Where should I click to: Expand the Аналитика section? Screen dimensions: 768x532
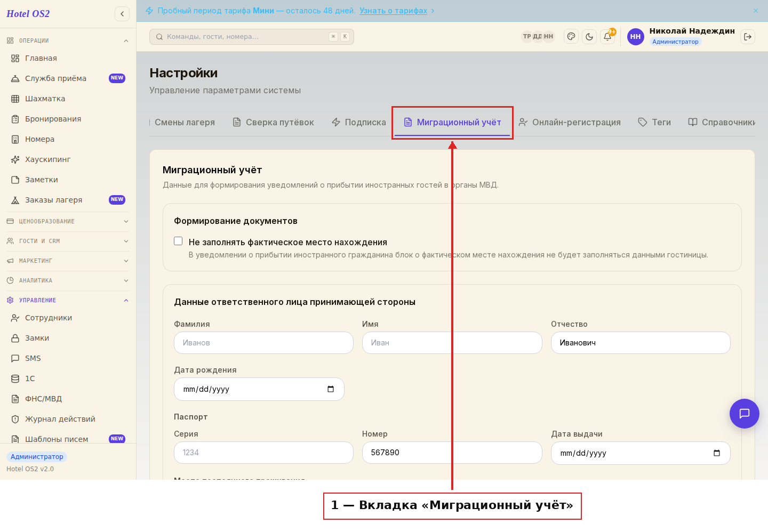(68, 280)
